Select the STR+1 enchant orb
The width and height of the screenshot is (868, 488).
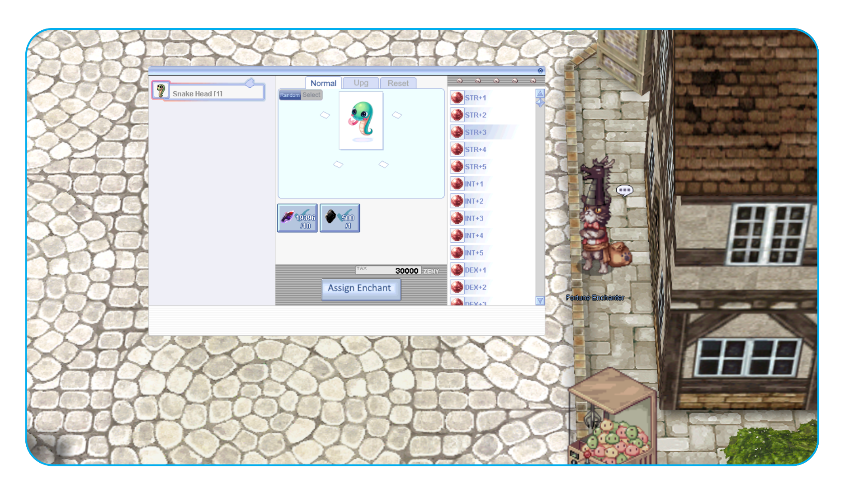click(457, 98)
